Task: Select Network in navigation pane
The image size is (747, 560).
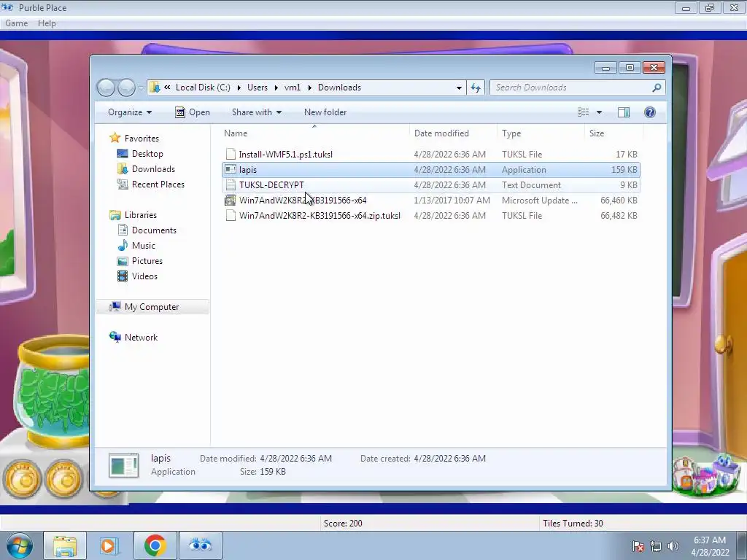Action: (x=141, y=337)
